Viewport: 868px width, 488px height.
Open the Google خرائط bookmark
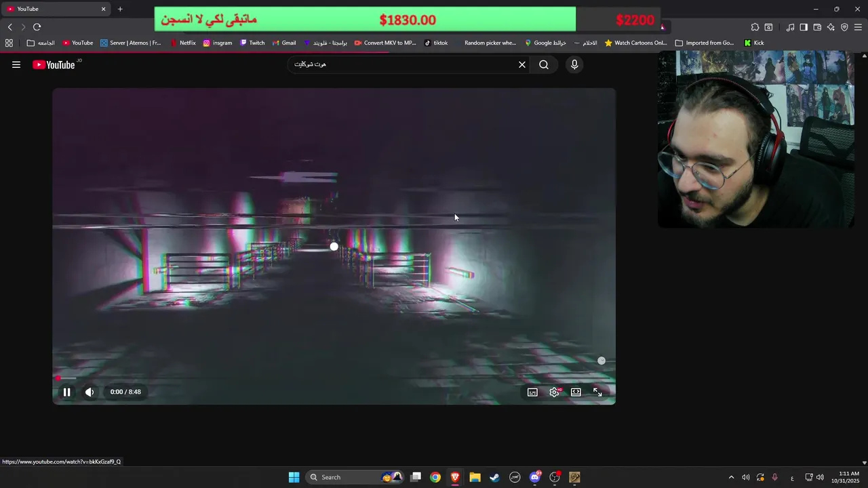point(545,43)
